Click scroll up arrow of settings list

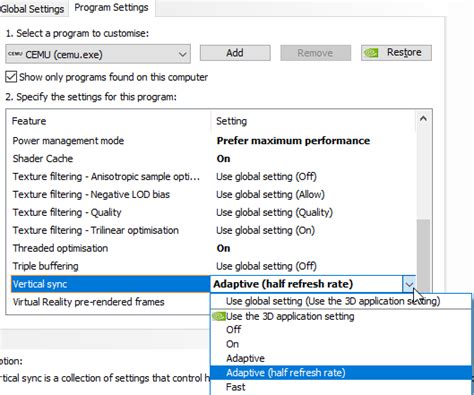pyautogui.click(x=423, y=119)
